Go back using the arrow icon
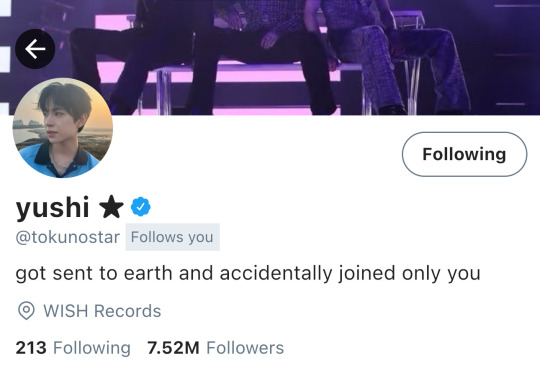The width and height of the screenshot is (540, 383). (35, 49)
